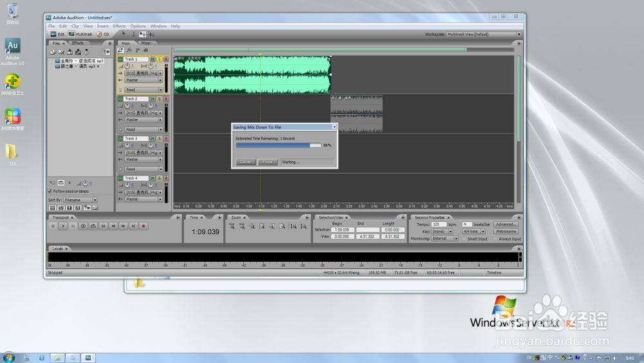This screenshot has height=363, width=644.
Task: Open the Help menu
Action: pyautogui.click(x=175, y=26)
